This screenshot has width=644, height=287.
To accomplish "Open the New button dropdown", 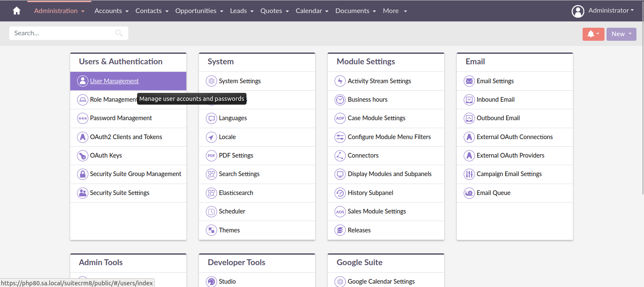I will pos(621,34).
